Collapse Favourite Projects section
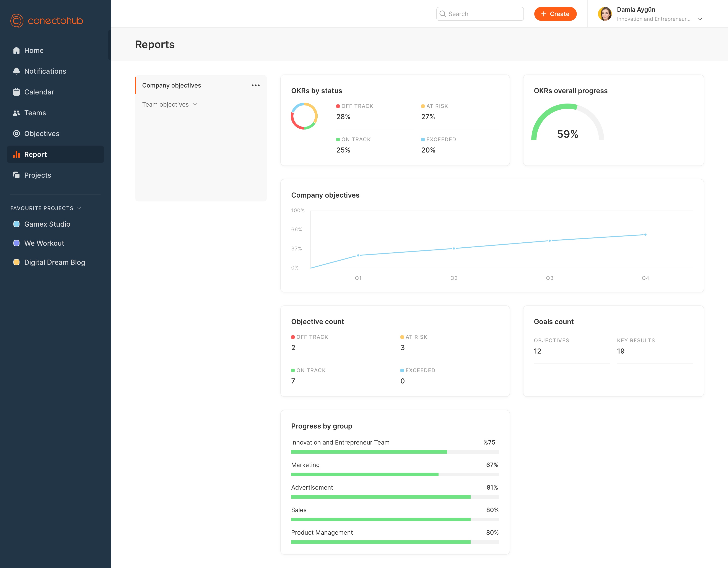728x568 pixels. coord(79,208)
